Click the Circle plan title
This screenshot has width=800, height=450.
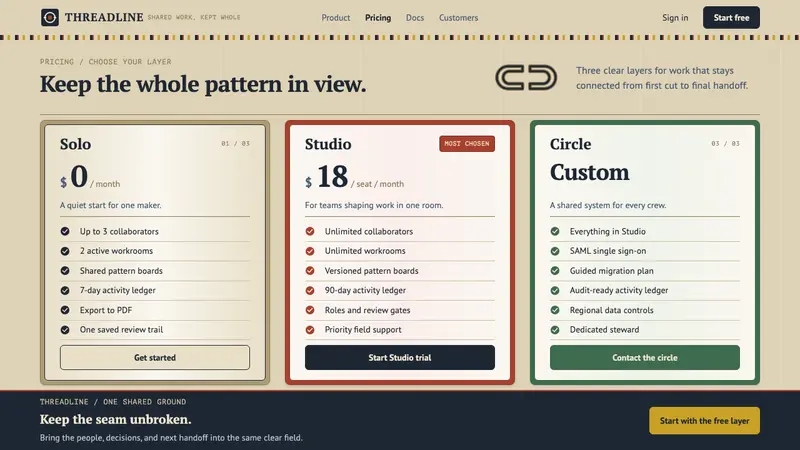click(570, 144)
